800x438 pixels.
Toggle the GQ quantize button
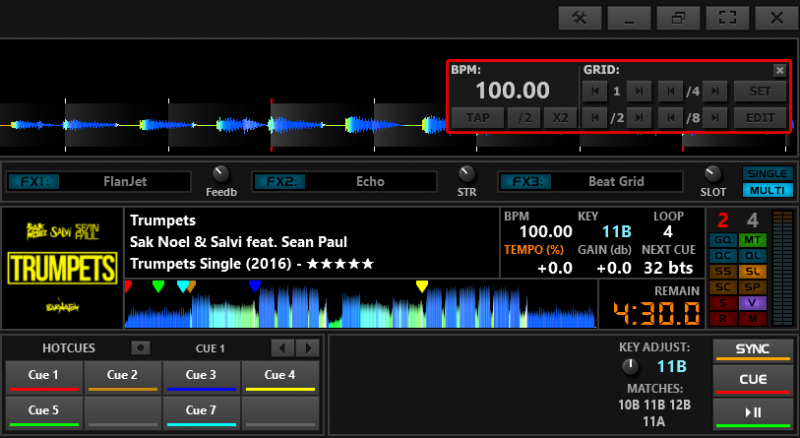723,241
